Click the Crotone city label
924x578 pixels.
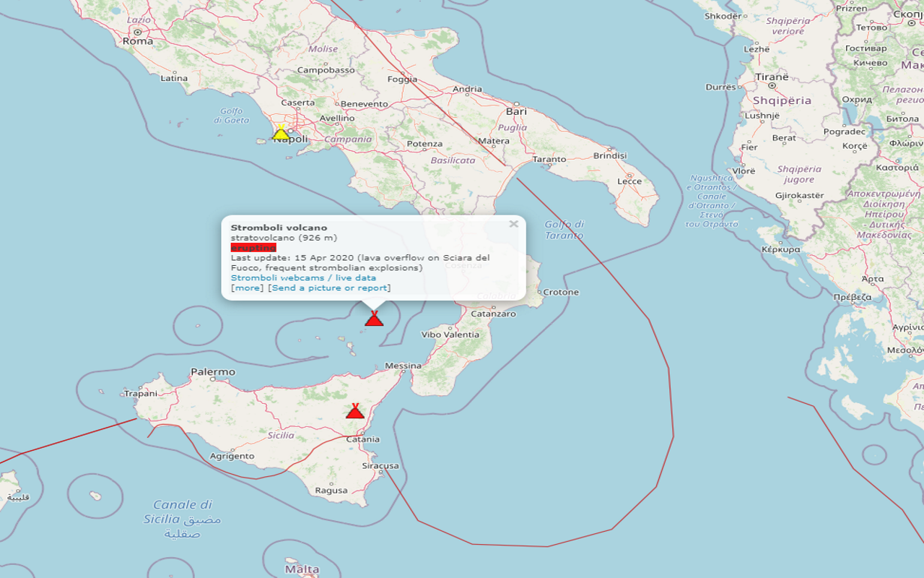point(561,293)
